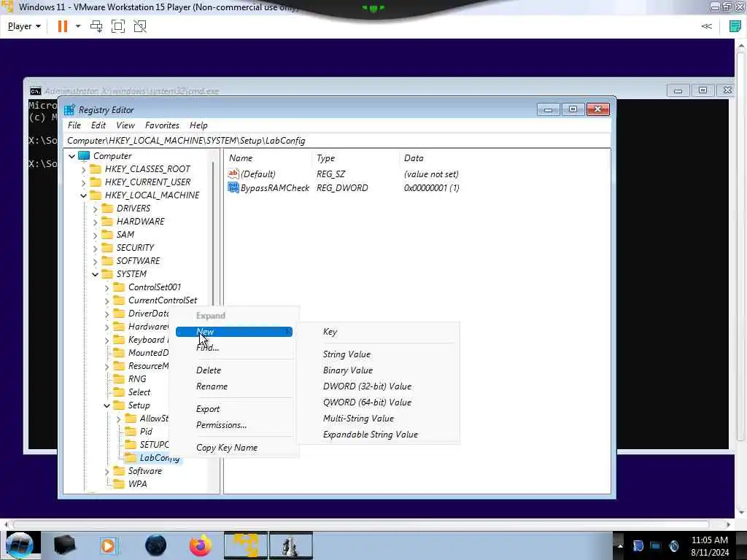Select the SAM folder icon in tree
This screenshot has height=560, width=747.
coord(108,235)
